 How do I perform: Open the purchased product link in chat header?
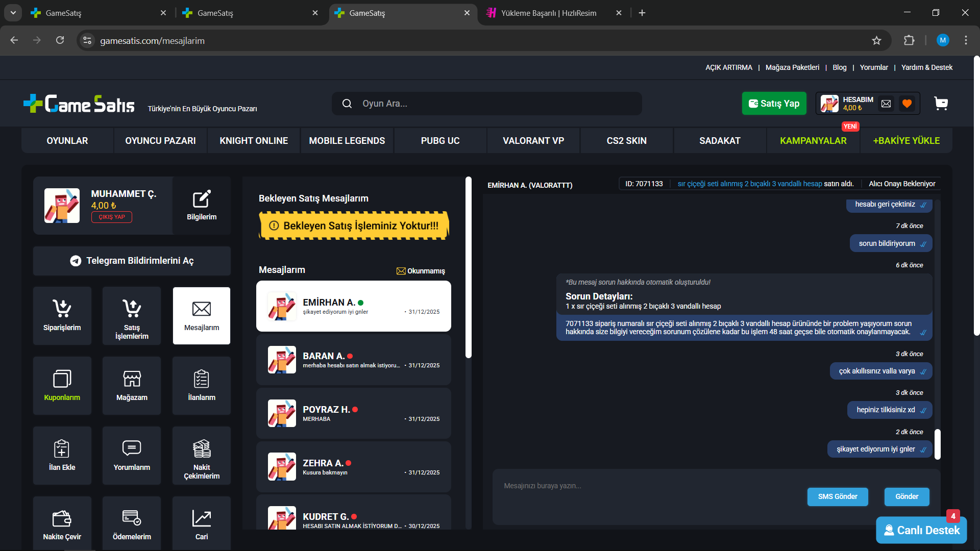[750, 184]
